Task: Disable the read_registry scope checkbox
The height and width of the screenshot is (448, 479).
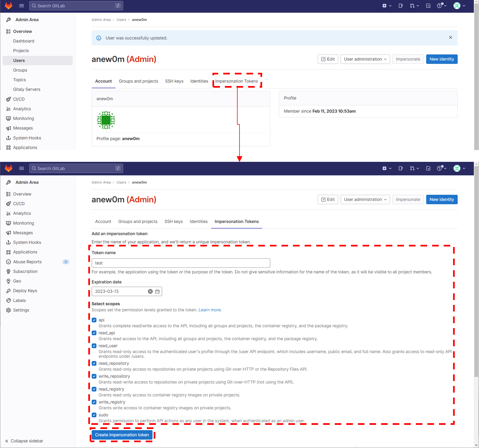Action: 94,389
